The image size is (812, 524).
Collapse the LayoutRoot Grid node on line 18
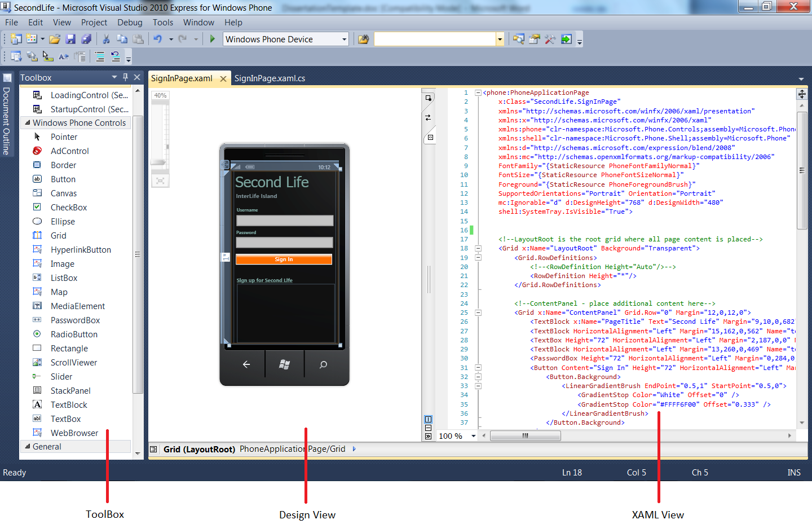(478, 248)
